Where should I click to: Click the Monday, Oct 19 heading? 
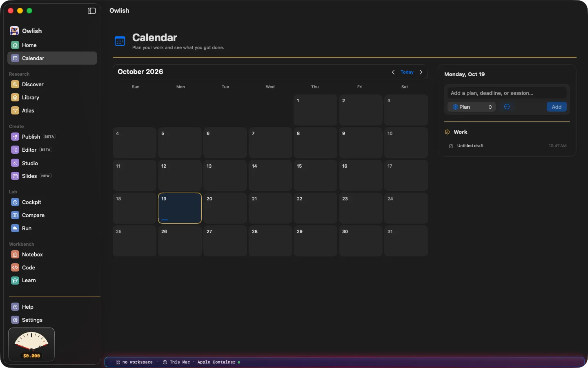click(x=464, y=74)
